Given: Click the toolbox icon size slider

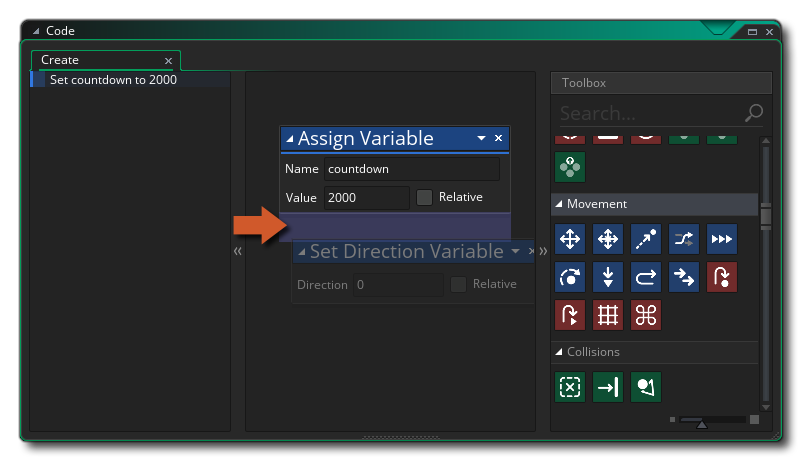Looking at the screenshot, I should tap(702, 421).
